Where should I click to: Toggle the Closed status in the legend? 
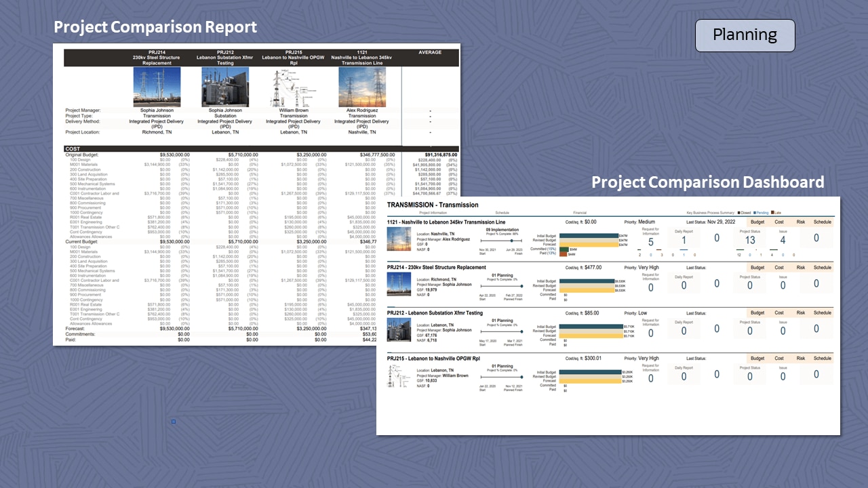[x=743, y=213]
